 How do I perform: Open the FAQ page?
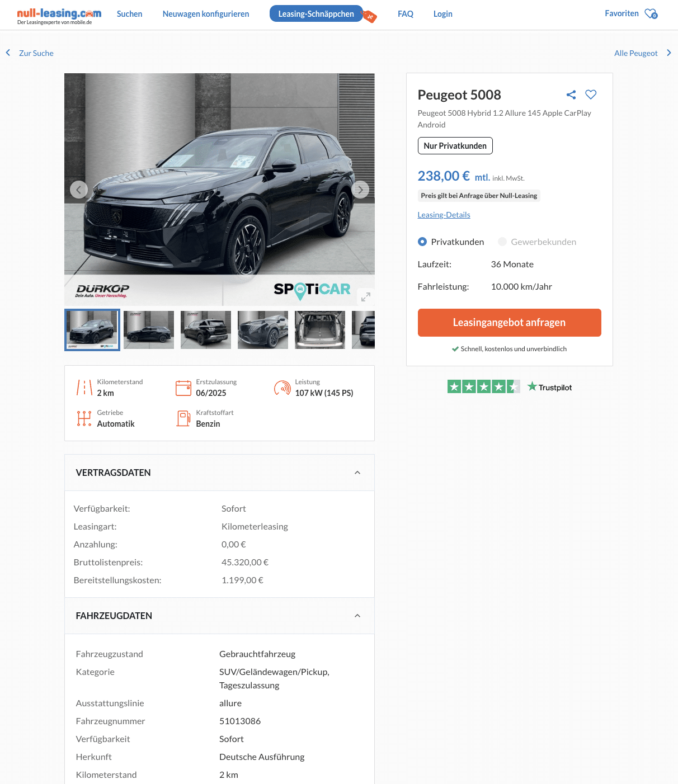406,14
